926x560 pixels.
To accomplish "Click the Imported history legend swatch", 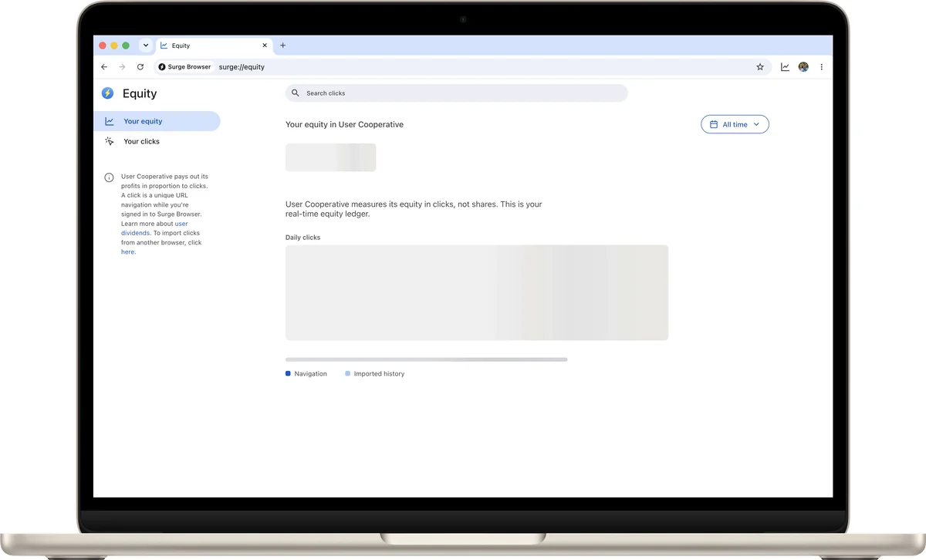I will 347,373.
